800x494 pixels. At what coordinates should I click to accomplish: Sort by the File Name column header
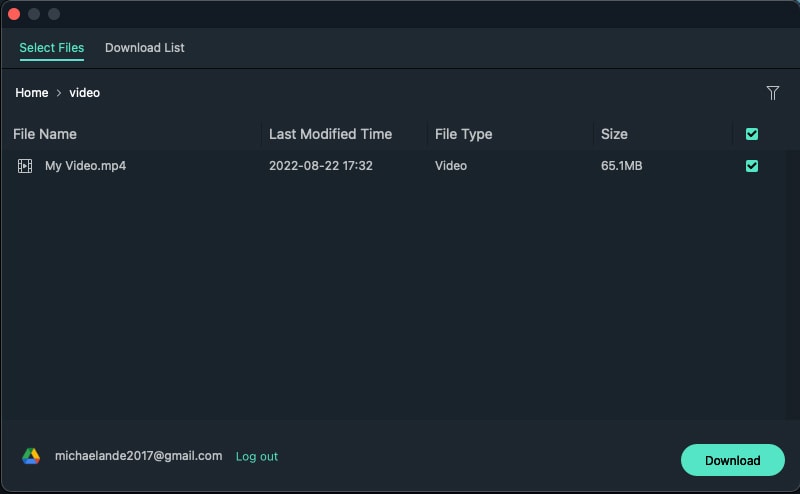click(45, 134)
